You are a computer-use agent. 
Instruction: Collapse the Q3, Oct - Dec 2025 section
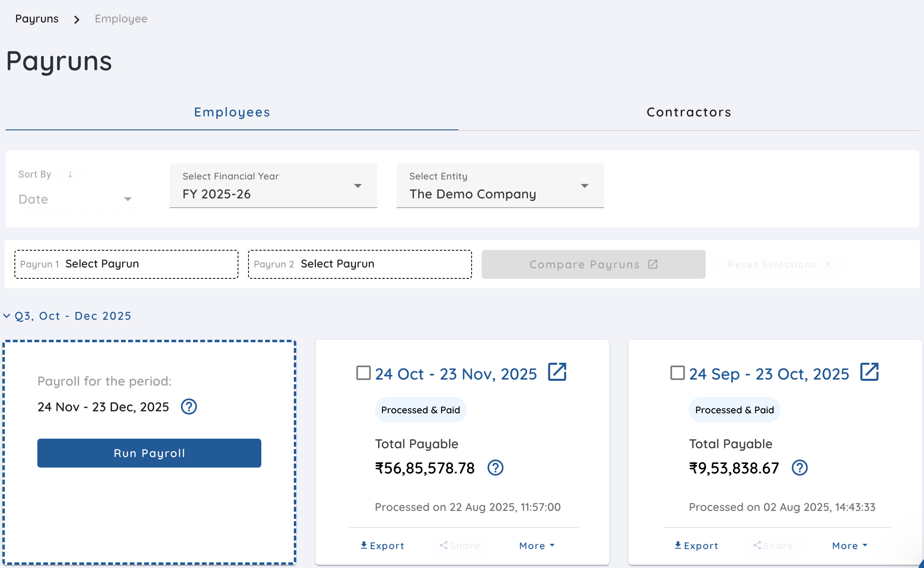(x=67, y=316)
